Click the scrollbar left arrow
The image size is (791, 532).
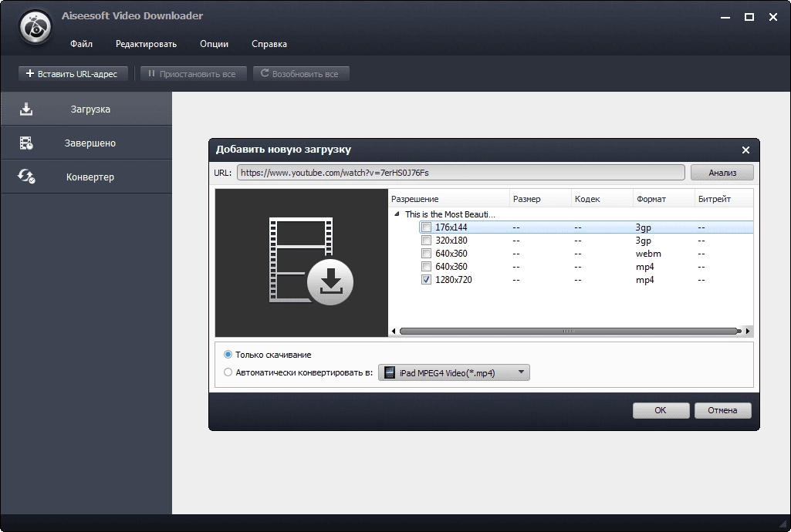click(x=394, y=331)
